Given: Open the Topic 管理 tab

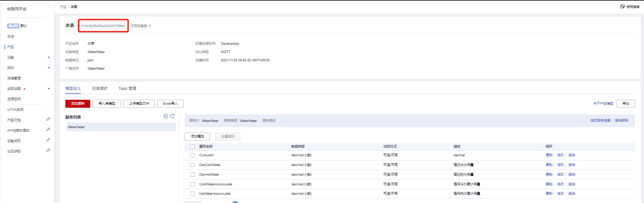Looking at the screenshot, I should 127,89.
